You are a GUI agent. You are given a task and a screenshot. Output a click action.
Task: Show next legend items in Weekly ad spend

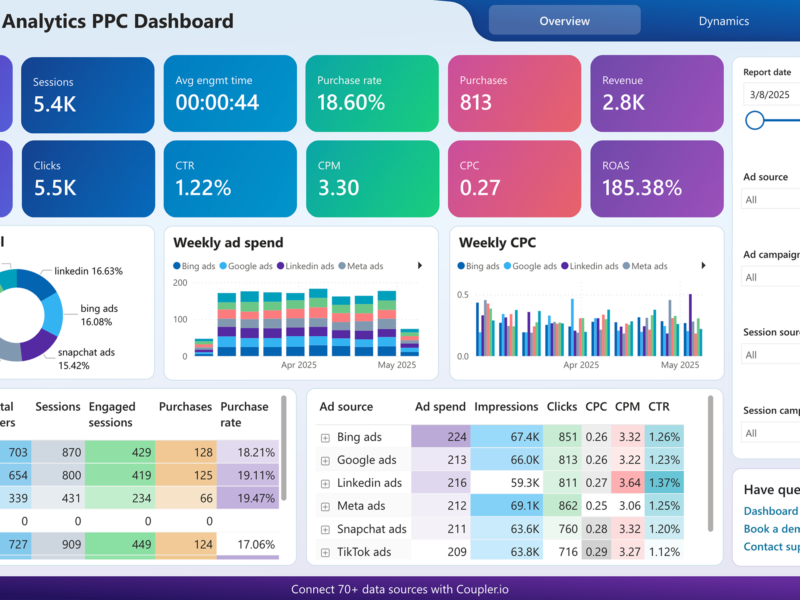point(420,265)
